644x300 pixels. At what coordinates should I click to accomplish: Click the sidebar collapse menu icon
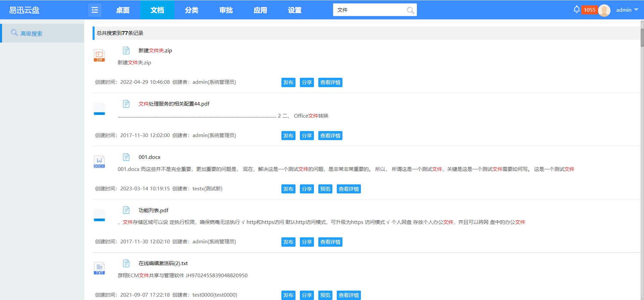click(95, 10)
